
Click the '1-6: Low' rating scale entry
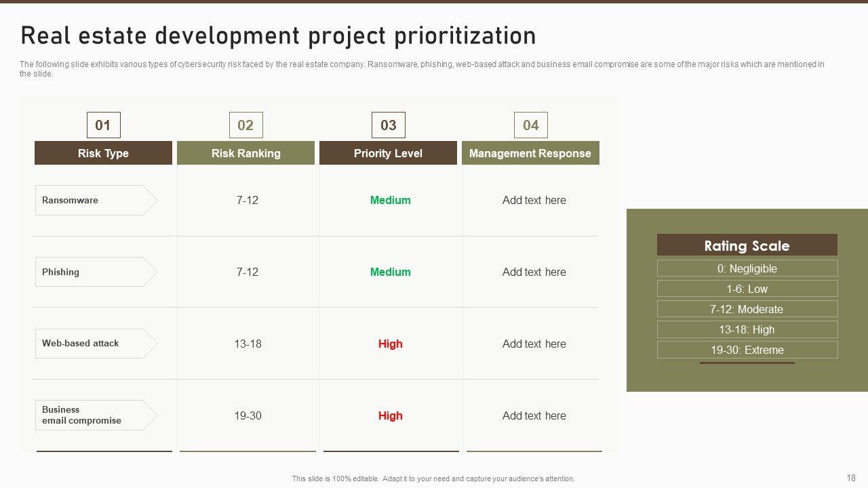tap(747, 289)
